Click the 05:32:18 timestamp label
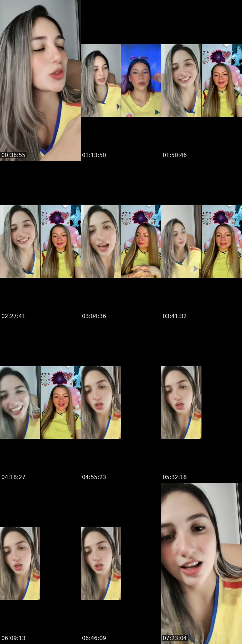The height and width of the screenshot is (644, 242). pos(175,477)
